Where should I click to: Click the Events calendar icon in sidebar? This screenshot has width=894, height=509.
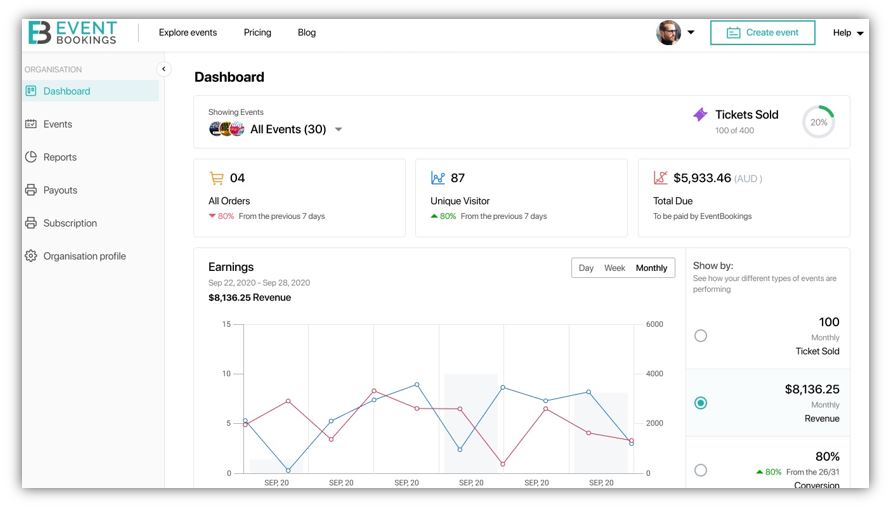point(31,124)
